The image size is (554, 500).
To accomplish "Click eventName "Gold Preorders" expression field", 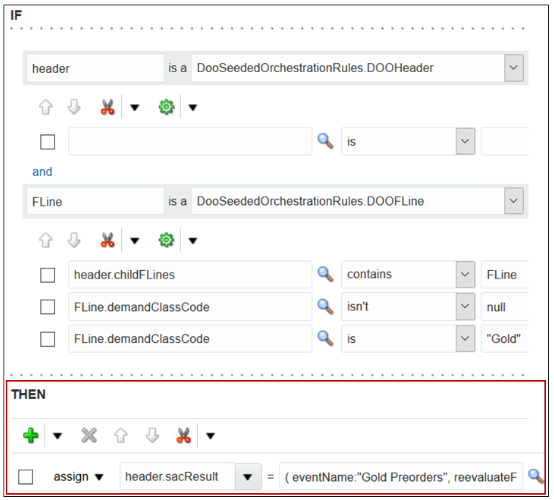I will pyautogui.click(x=401, y=477).
